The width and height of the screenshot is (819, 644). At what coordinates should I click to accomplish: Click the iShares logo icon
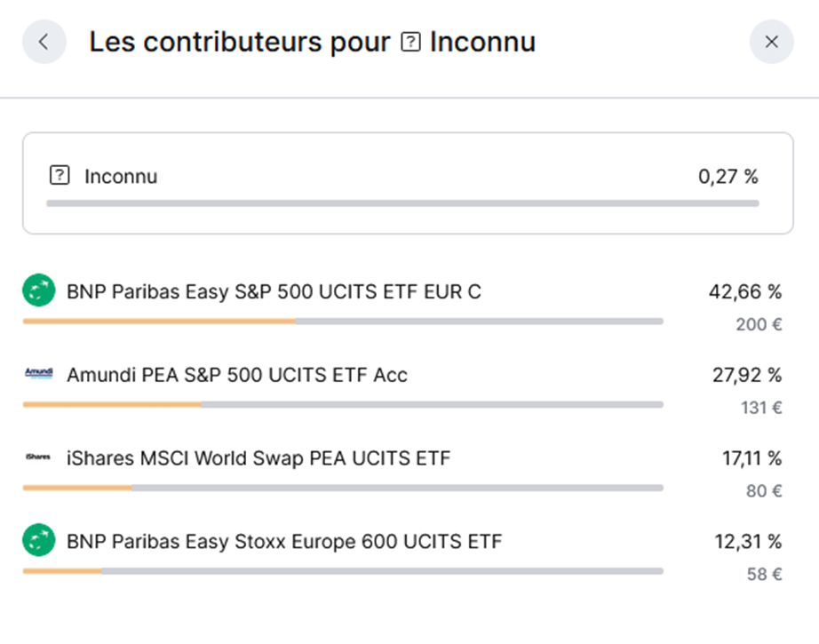click(39, 457)
